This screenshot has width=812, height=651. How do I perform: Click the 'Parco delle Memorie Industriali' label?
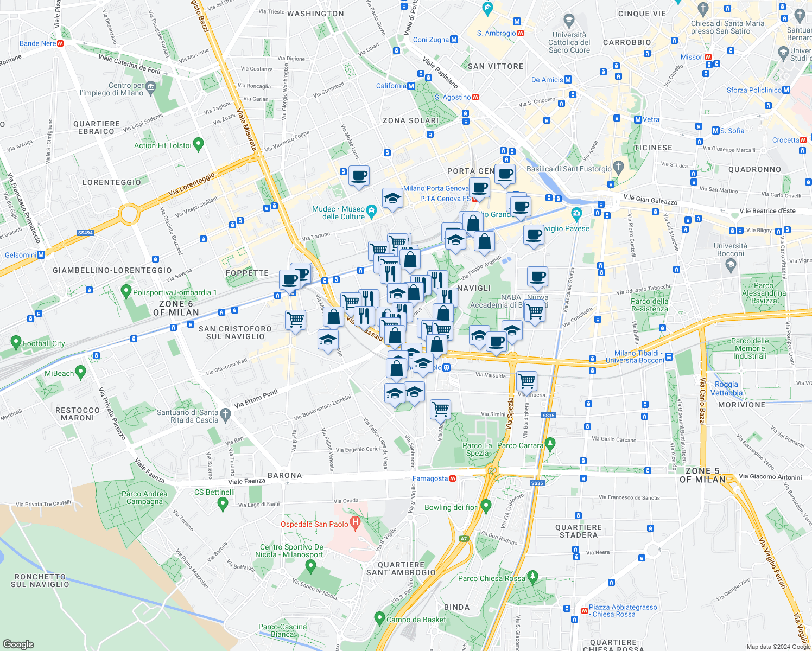click(750, 348)
